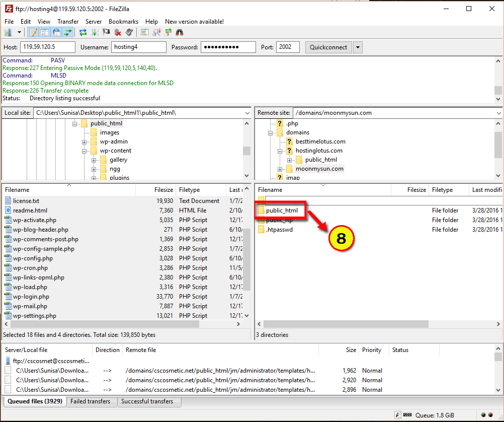Open the File menu

[x=9, y=22]
